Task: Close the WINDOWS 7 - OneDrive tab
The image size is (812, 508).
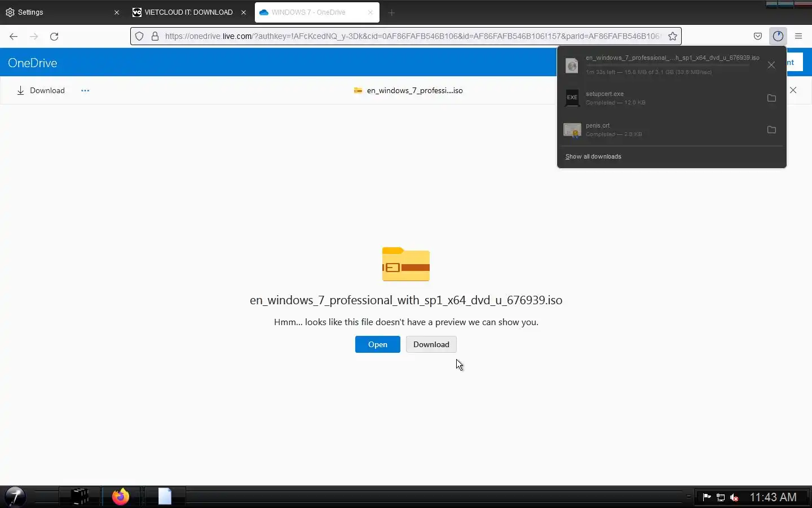Action: (370, 12)
